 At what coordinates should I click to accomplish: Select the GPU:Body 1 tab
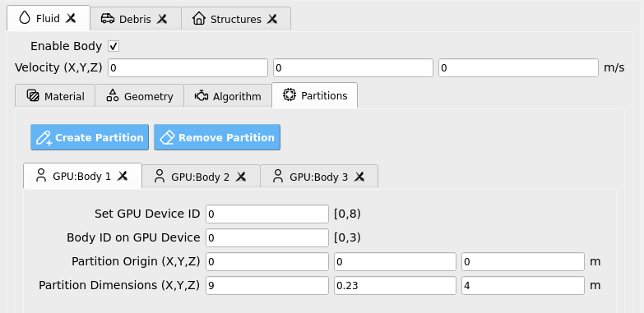point(82,176)
